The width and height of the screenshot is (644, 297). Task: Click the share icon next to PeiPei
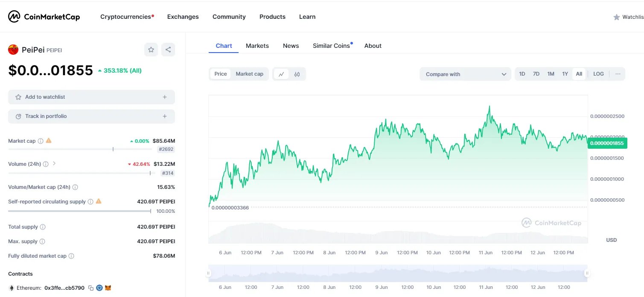click(168, 50)
